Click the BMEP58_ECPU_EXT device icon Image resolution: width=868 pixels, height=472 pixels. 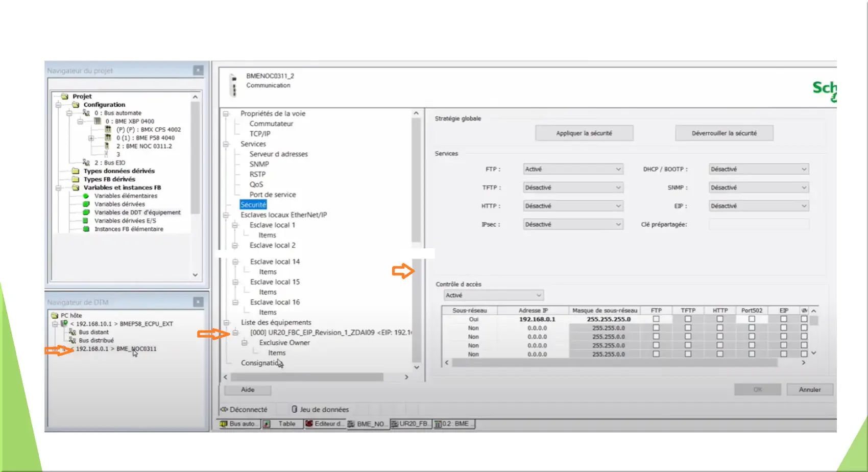[x=64, y=323]
